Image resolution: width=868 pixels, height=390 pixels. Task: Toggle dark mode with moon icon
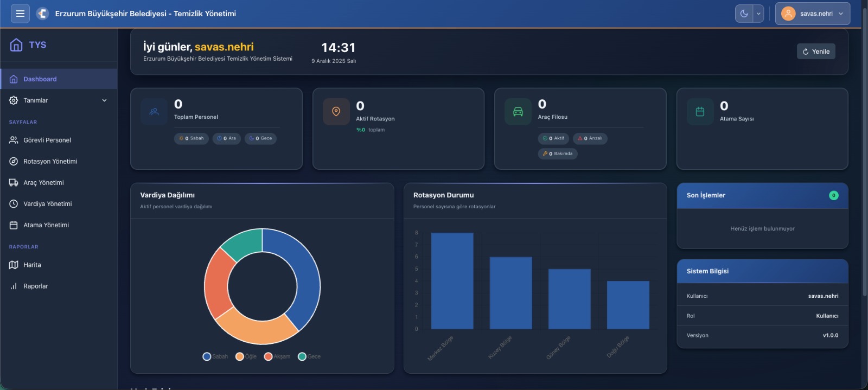[744, 14]
